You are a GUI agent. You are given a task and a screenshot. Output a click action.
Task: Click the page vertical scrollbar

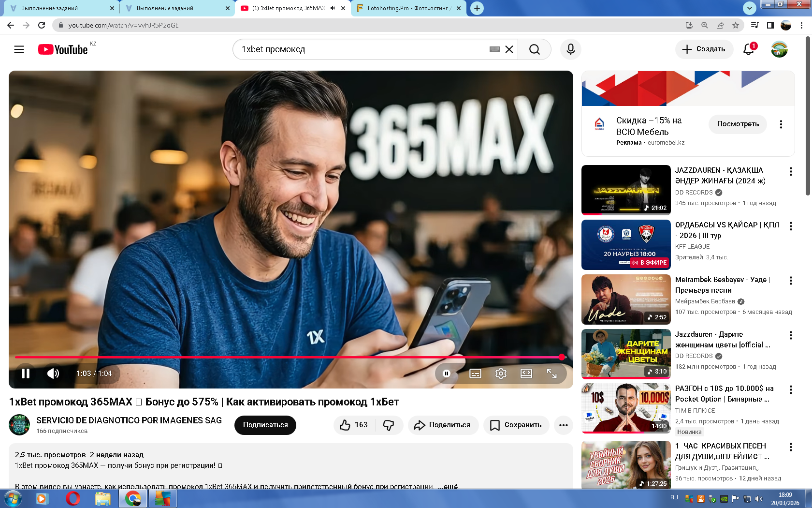tap(808, 116)
